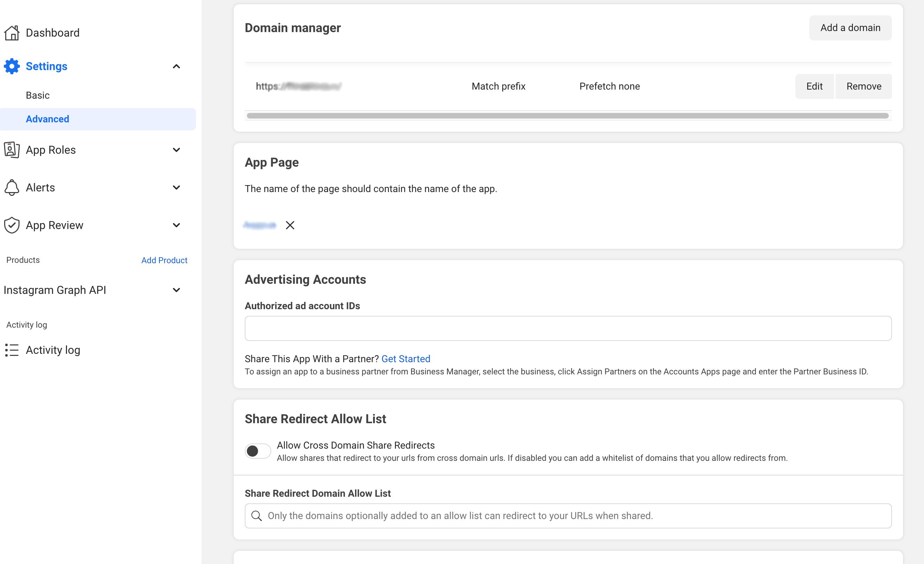Viewport: 924px width, 564px height.
Task: Open the Settings menu label
Action: [46, 66]
